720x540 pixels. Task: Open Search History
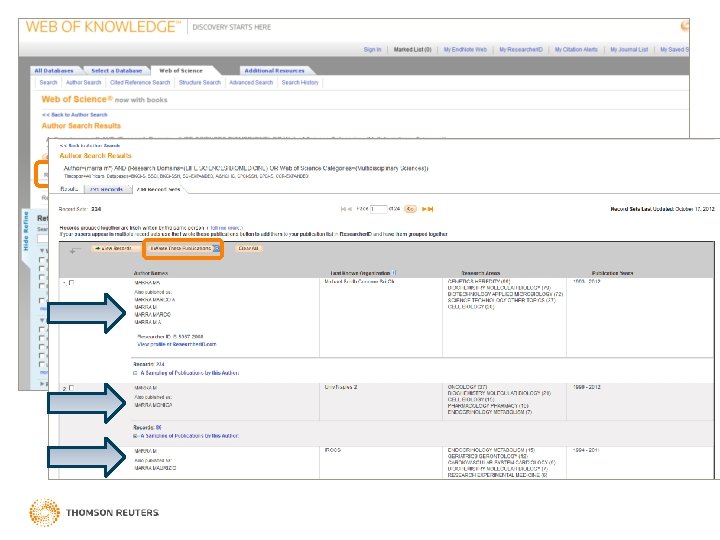point(300,83)
